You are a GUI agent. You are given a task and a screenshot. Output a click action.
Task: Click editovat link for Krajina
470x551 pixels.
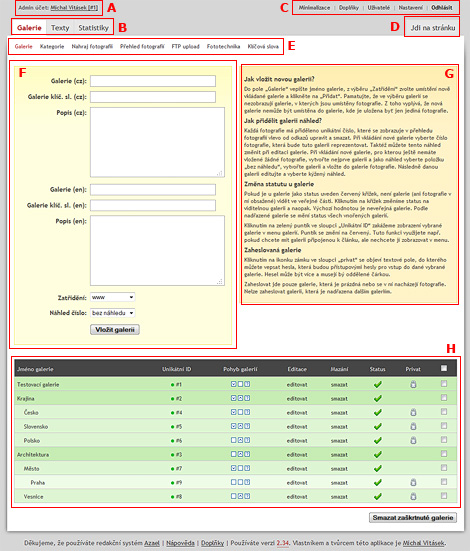[297, 398]
